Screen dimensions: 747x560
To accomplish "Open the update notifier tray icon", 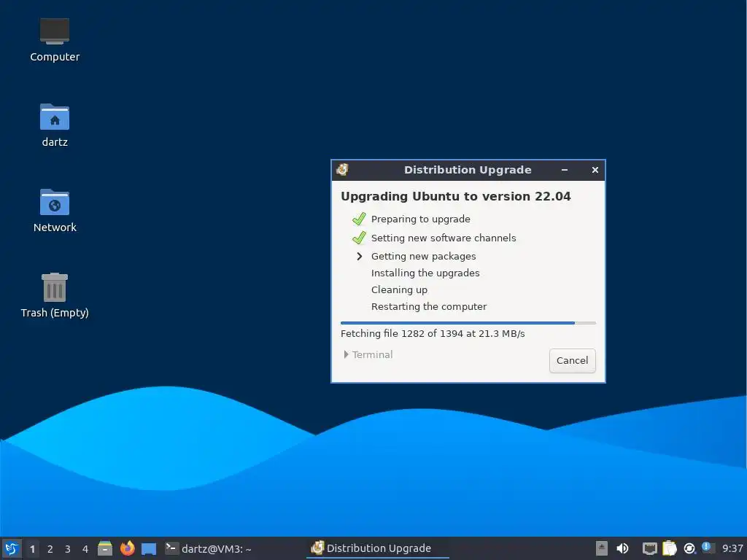I will pyautogui.click(x=689, y=548).
